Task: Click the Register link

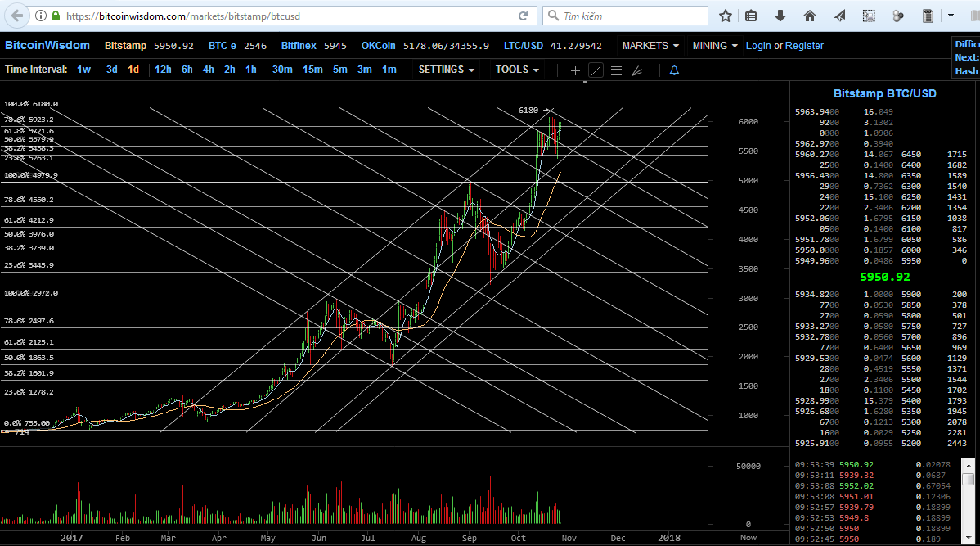Action: (804, 46)
